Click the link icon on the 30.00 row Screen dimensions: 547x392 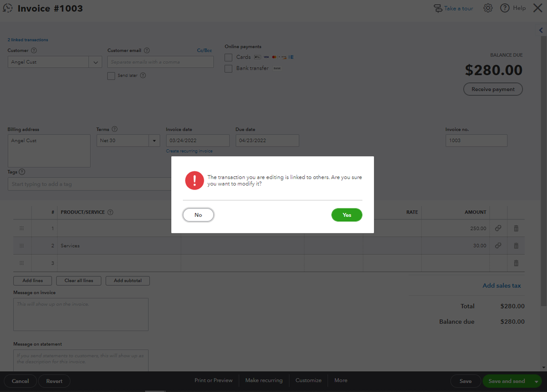[x=498, y=245]
